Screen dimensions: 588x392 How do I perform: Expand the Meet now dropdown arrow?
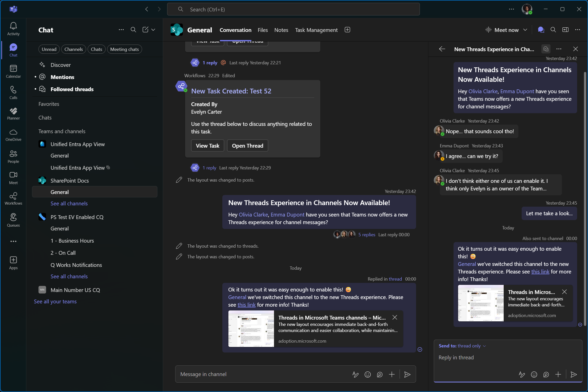pos(525,30)
